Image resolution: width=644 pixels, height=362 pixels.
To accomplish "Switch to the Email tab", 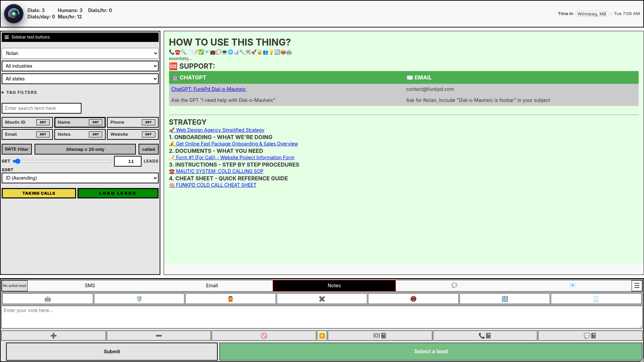I will point(212,286).
